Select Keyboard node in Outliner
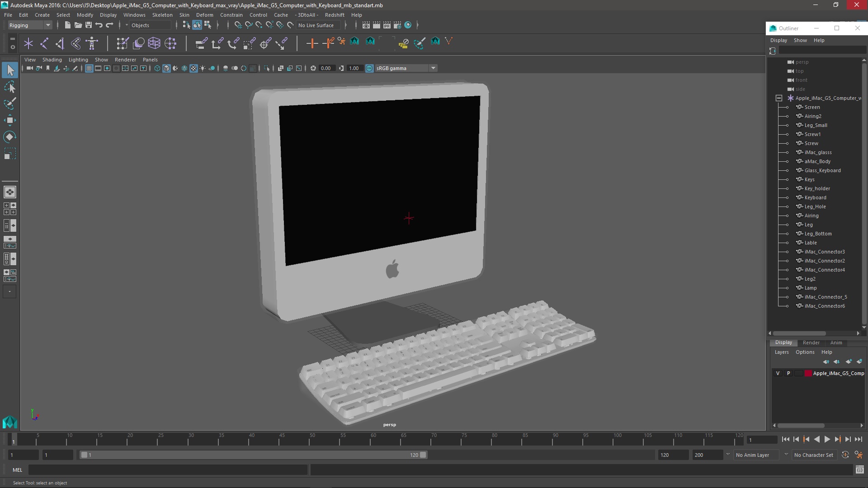Image resolution: width=868 pixels, height=488 pixels. click(815, 197)
